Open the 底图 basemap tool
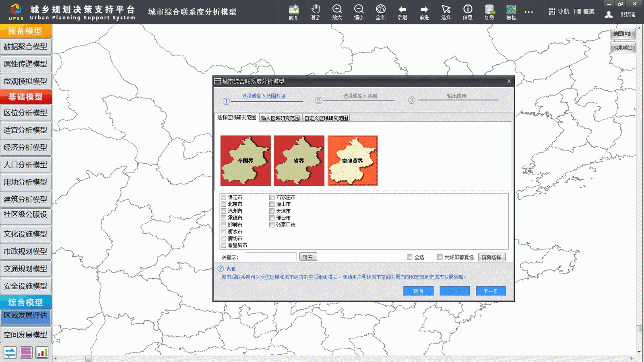The height and width of the screenshot is (362, 644). (294, 12)
